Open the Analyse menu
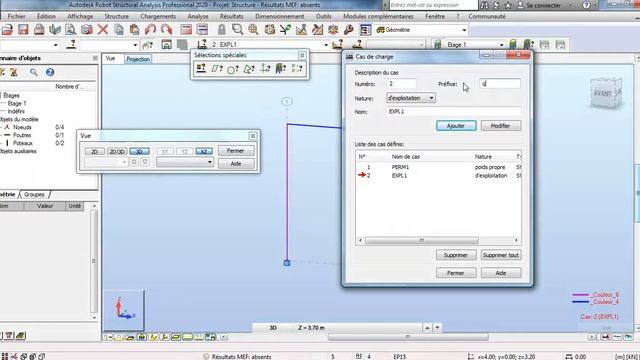This screenshot has height=360, width=640. (198, 16)
